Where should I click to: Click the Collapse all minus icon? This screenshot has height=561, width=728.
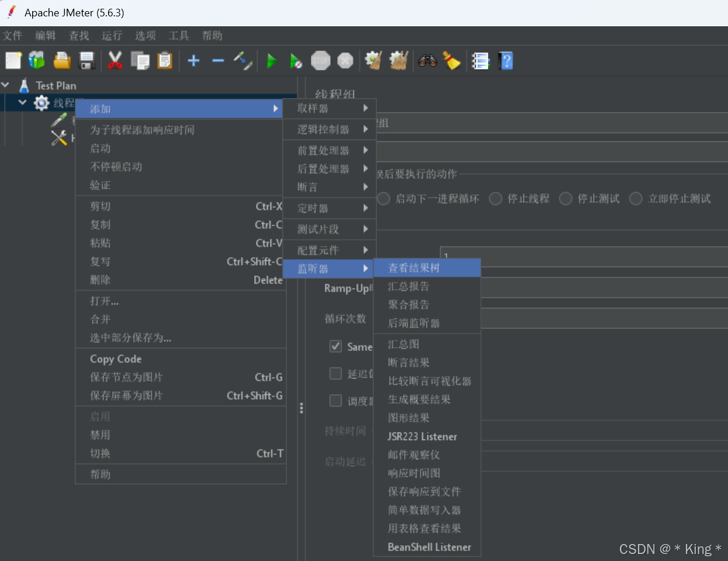click(218, 60)
